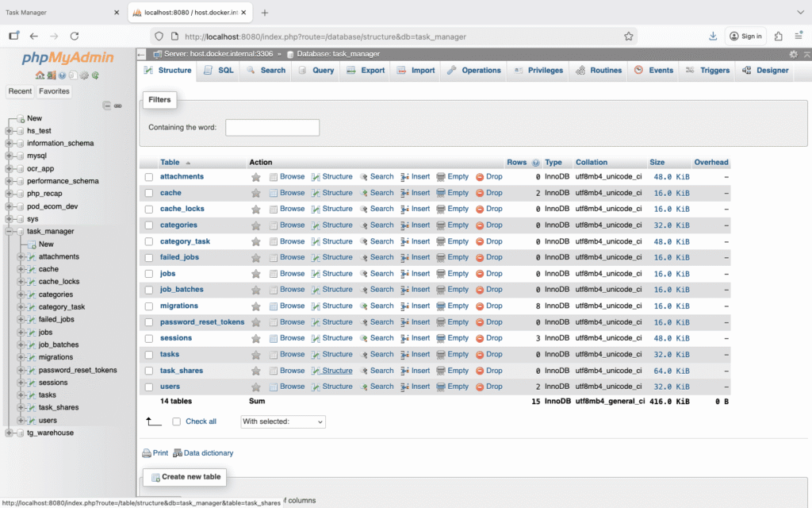
Task: Click the log out icon in sidebar
Action: [x=51, y=75]
